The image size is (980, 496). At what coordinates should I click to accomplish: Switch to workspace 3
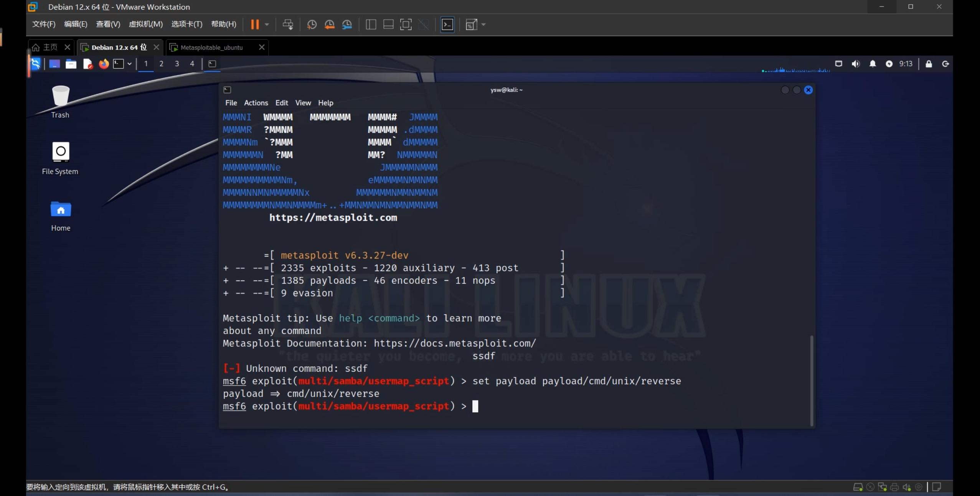click(x=177, y=64)
